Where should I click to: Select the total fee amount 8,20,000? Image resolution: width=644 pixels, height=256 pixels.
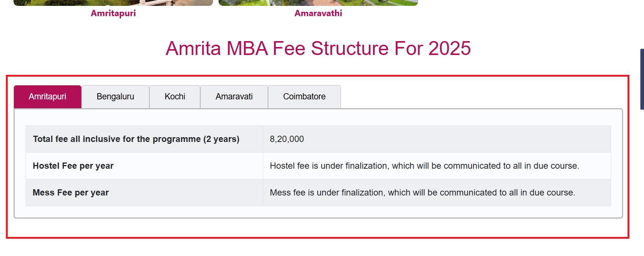coord(287,139)
